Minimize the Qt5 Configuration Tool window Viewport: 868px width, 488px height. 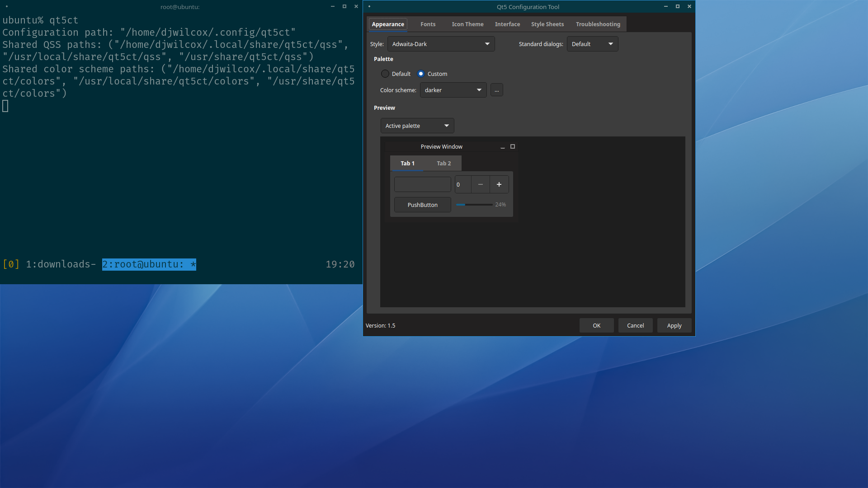point(666,6)
